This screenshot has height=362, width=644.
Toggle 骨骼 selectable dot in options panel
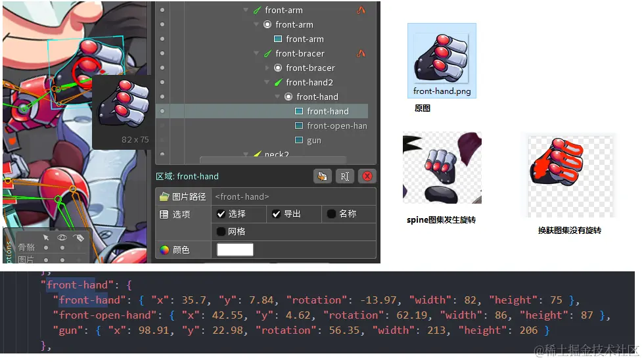pyautogui.click(x=46, y=248)
